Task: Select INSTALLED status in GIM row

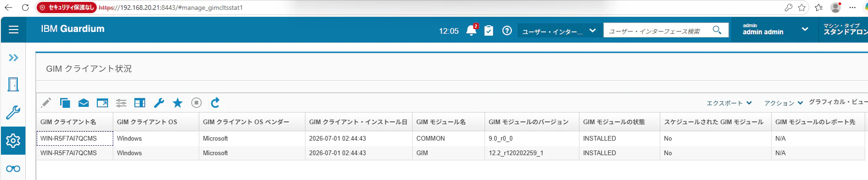Action: point(619,153)
